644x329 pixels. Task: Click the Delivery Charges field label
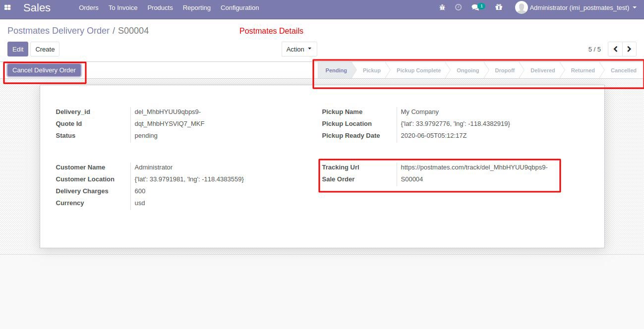[82, 191]
